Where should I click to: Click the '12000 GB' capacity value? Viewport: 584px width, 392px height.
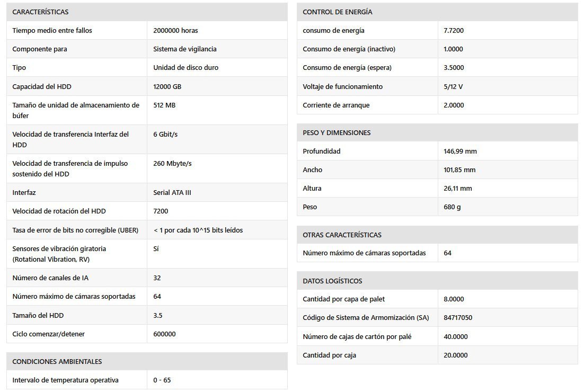click(x=167, y=86)
